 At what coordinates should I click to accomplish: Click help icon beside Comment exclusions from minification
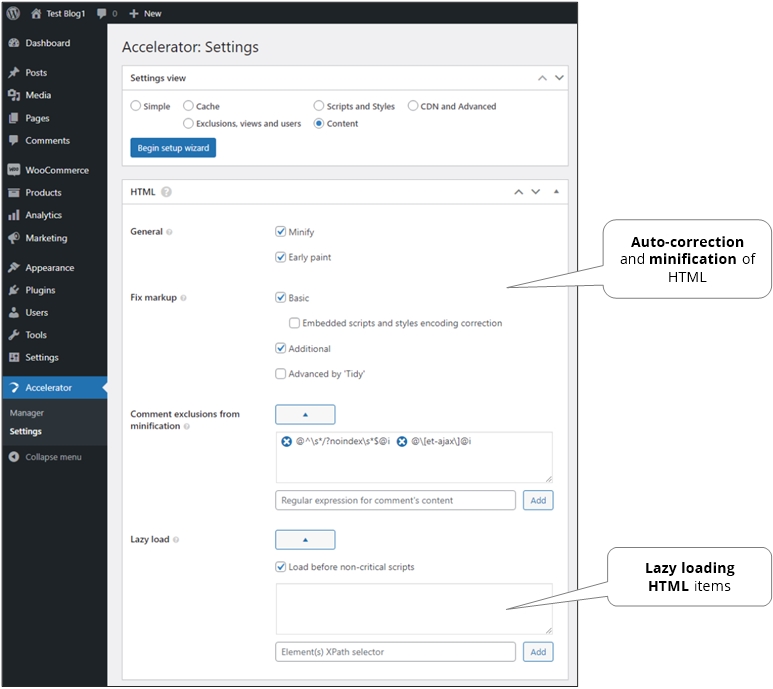coord(186,427)
